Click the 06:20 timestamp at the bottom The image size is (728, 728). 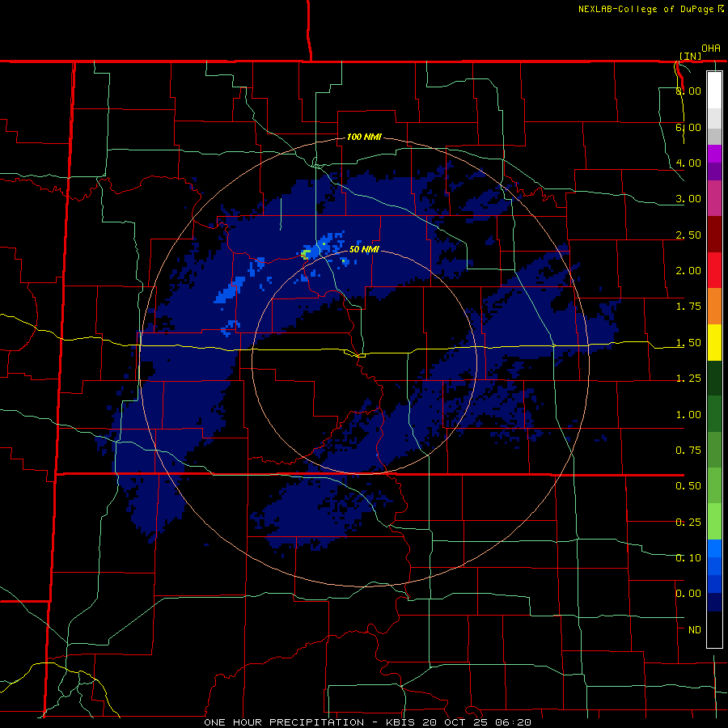point(514,722)
